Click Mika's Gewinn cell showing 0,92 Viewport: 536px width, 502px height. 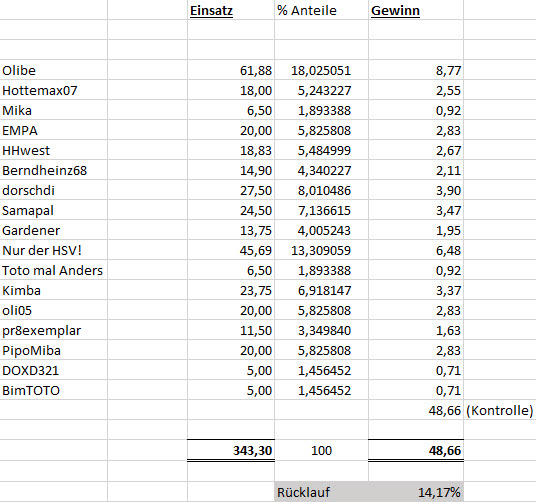(416, 110)
